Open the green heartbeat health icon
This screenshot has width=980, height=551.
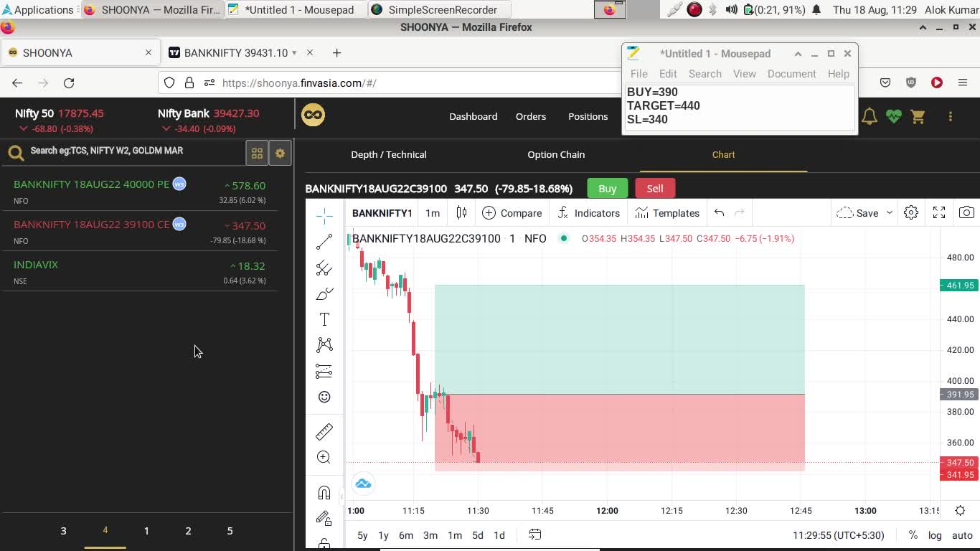893,116
